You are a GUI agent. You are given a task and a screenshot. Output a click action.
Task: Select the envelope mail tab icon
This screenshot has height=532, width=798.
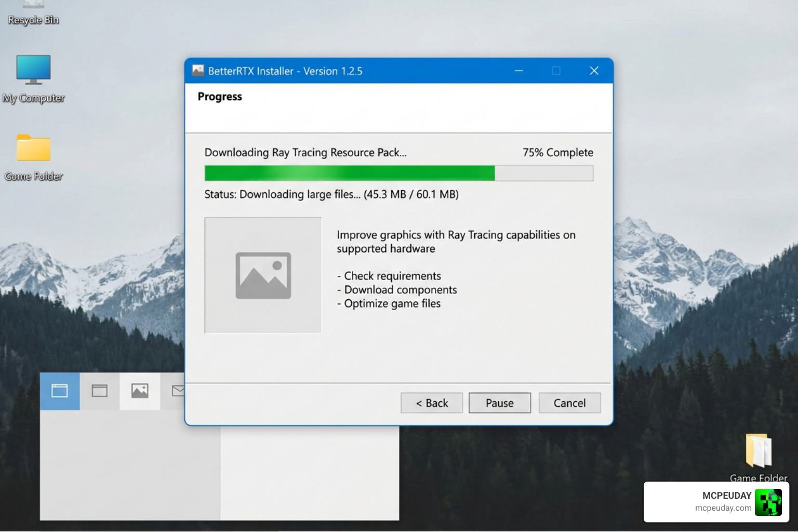(178, 391)
